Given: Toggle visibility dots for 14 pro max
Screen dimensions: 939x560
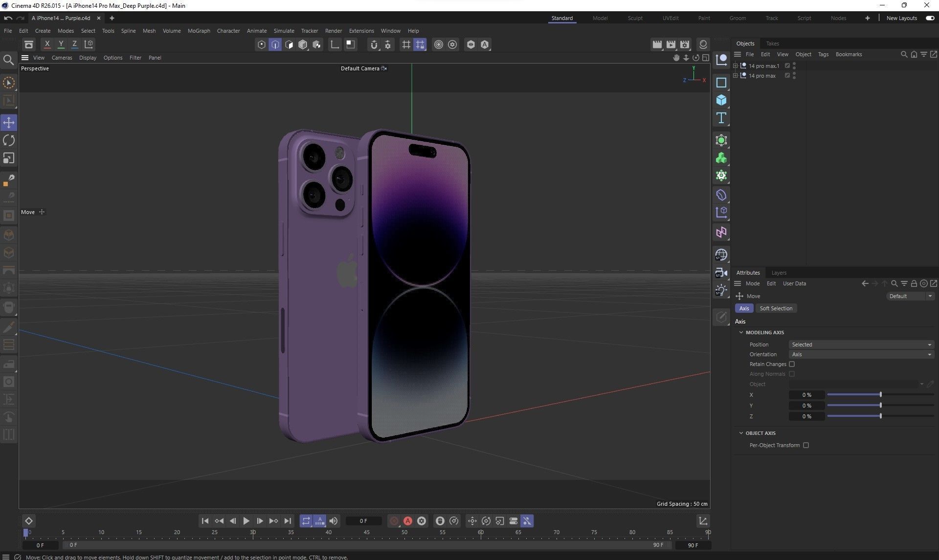Looking at the screenshot, I should (794, 76).
